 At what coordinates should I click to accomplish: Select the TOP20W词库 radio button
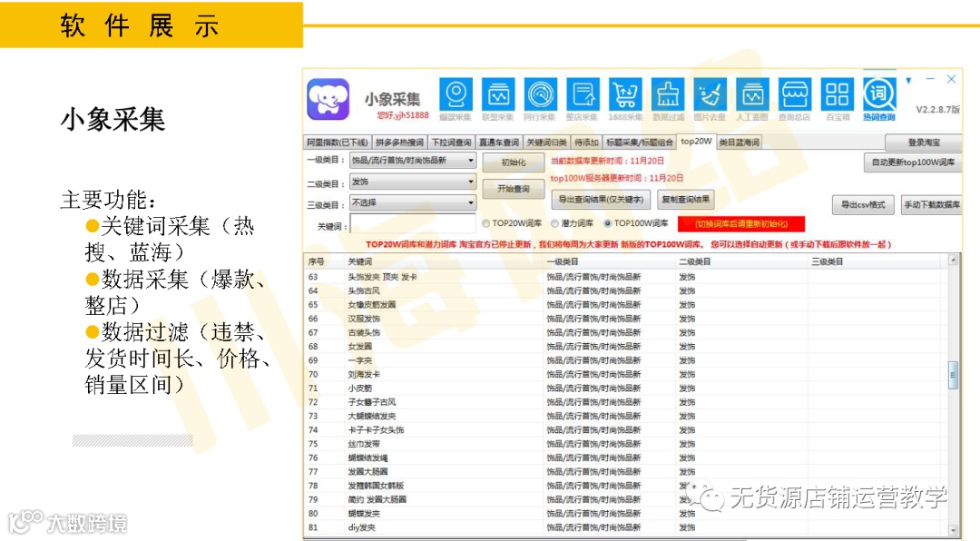click(x=485, y=223)
